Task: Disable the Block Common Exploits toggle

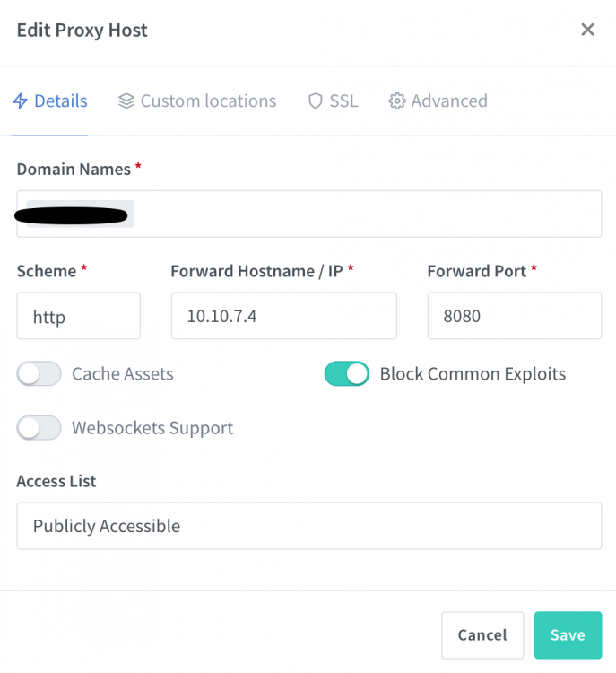Action: (x=347, y=374)
